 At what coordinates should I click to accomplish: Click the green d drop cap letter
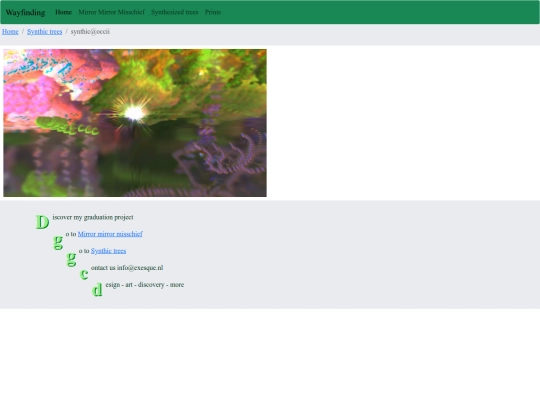97,290
